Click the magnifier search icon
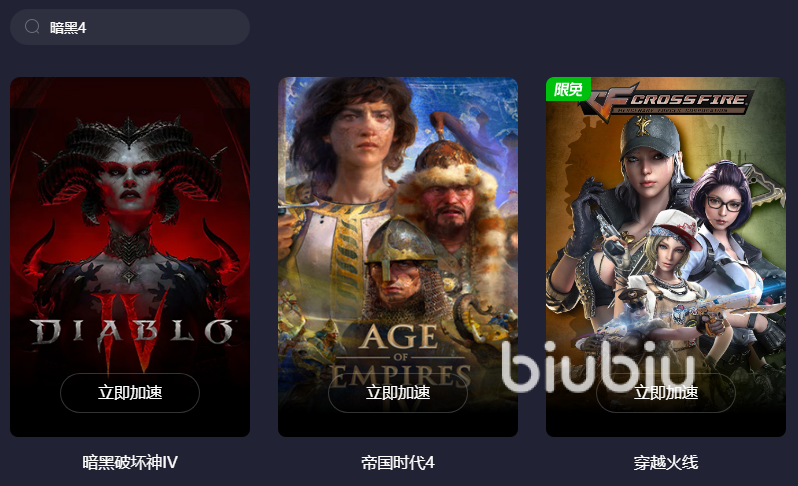 pyautogui.click(x=32, y=26)
